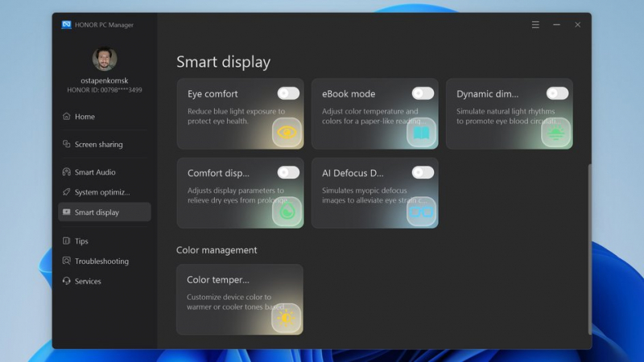The image size is (644, 362).
Task: Click the HONOR PC Manager logo icon
Action: point(66,25)
